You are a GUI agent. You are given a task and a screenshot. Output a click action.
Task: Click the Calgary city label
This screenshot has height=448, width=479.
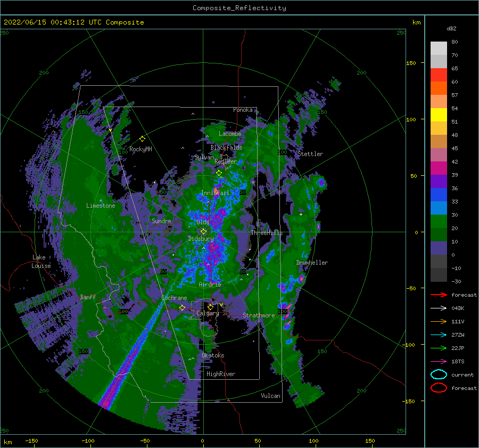[208, 313]
